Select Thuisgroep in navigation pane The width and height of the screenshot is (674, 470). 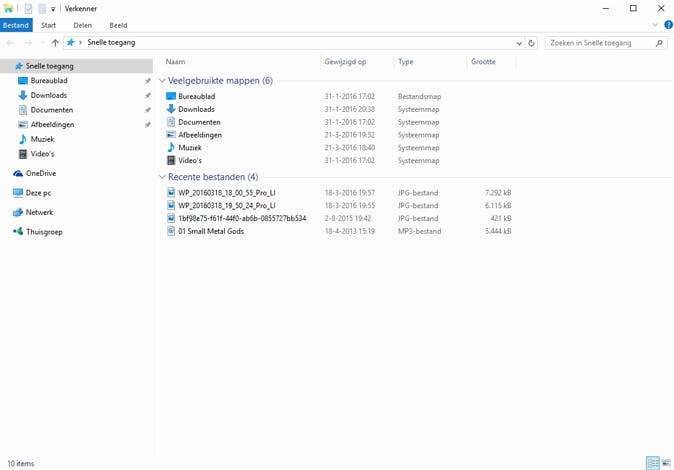coord(44,232)
